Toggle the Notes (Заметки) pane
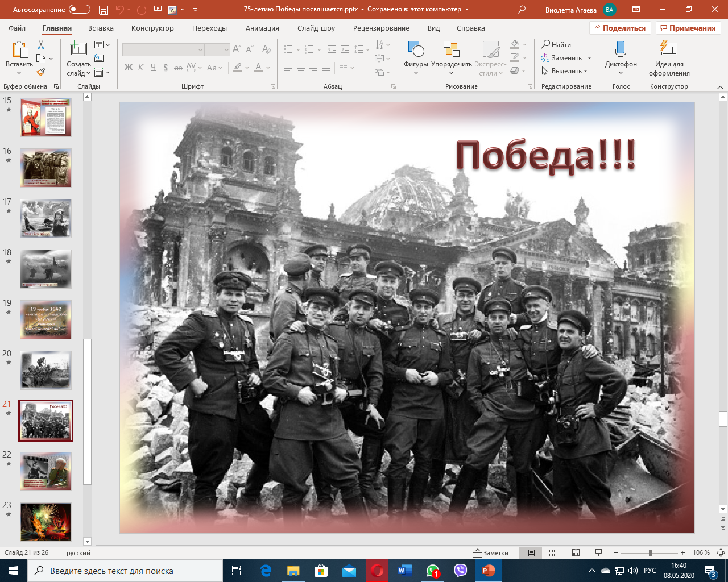 coord(491,553)
